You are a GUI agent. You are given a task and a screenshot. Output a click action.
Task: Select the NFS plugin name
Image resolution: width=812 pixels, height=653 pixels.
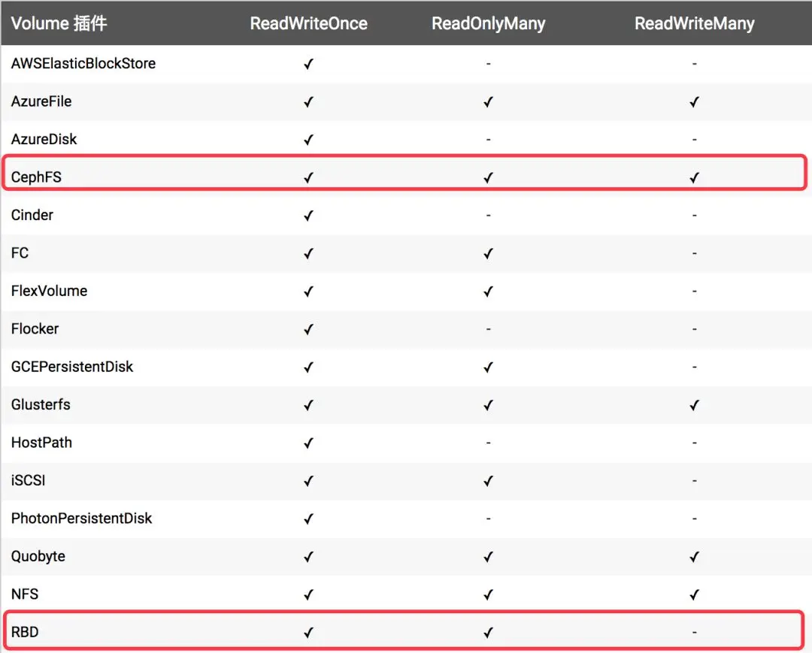[25, 594]
